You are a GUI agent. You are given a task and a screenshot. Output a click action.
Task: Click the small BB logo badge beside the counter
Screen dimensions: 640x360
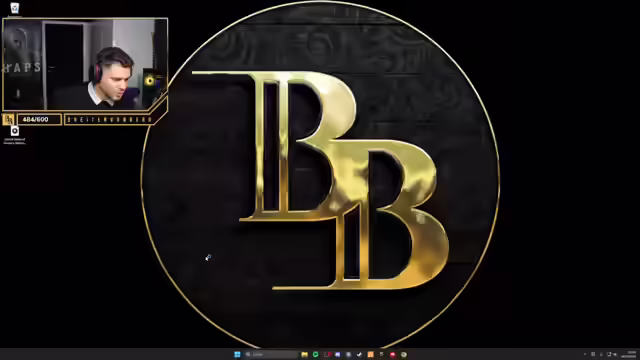tap(9, 120)
